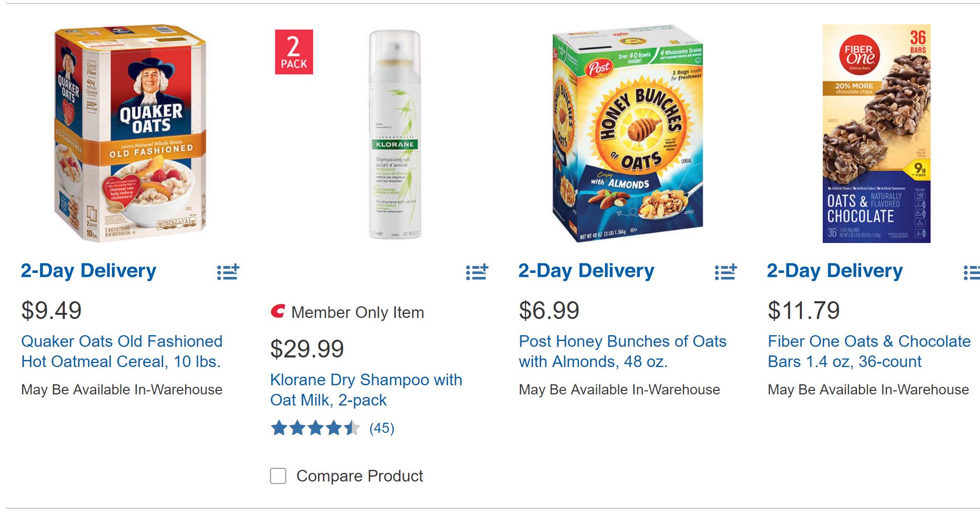Check the Compare Product checkbox
Screen dimensions: 980x523
278,476
